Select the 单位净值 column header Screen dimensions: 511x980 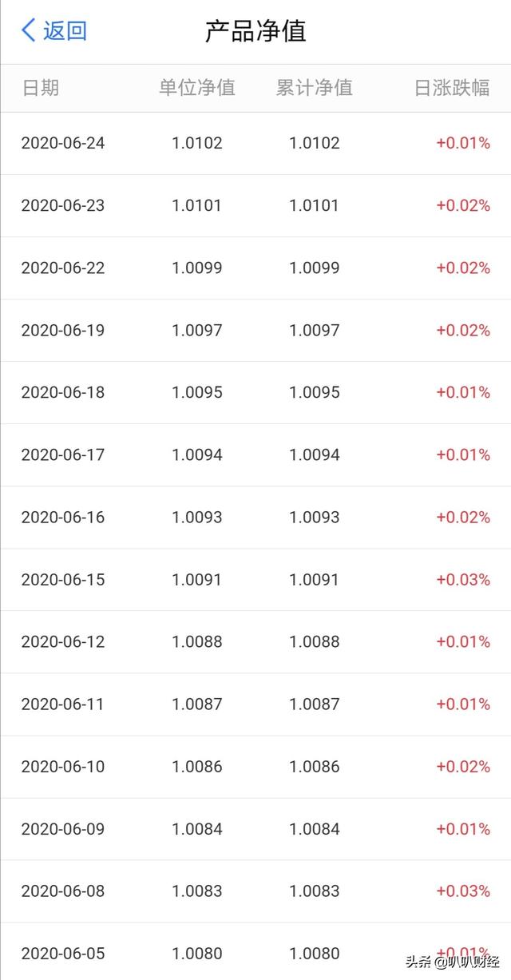pyautogui.click(x=196, y=88)
